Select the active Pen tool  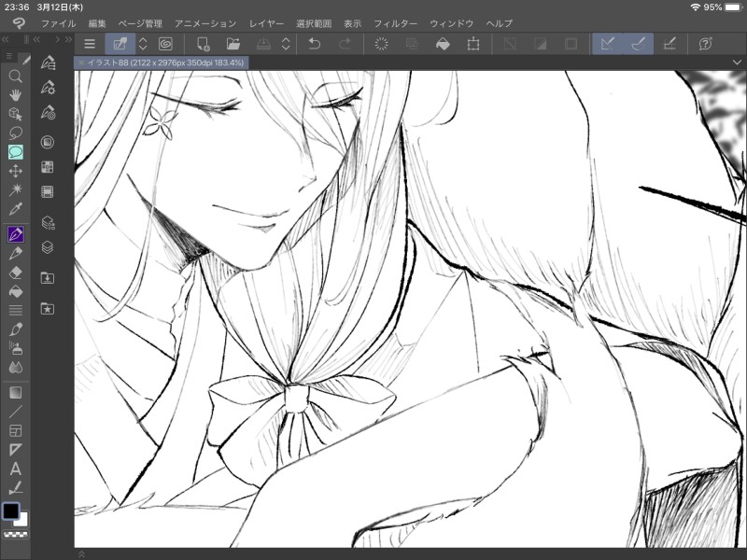pyautogui.click(x=15, y=234)
